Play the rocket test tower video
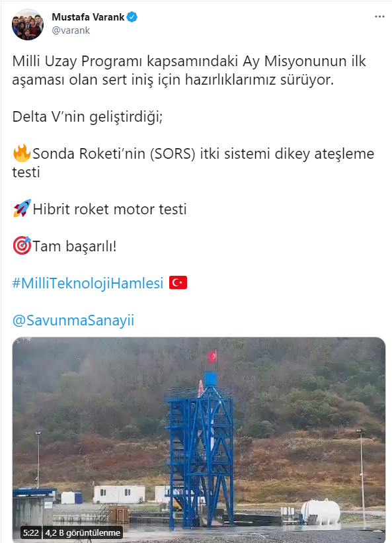 coord(199,440)
